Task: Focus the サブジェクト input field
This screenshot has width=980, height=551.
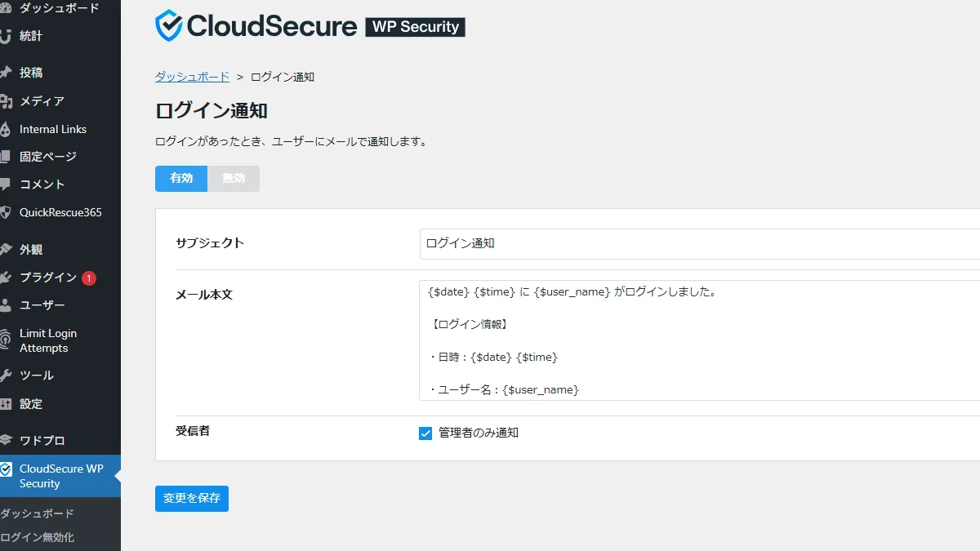Action: tap(700, 243)
